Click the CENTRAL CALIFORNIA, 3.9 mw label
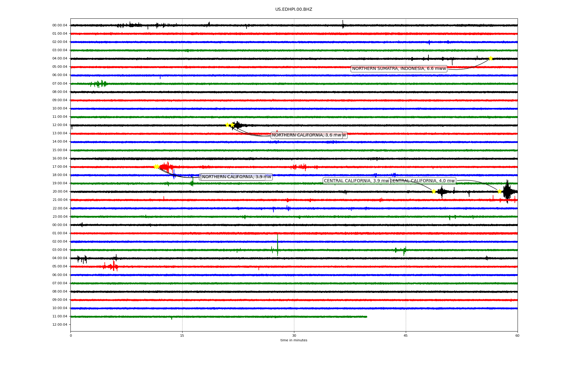588x368 pixels. (356, 181)
